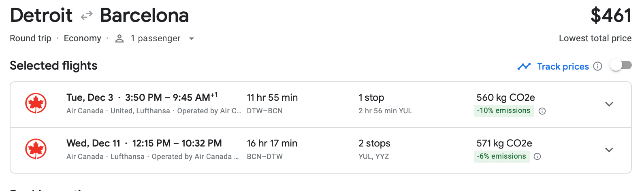The image size is (644, 191).
Task: Click the Air Canada logo for the Dec 11 flight
Action: click(x=36, y=149)
